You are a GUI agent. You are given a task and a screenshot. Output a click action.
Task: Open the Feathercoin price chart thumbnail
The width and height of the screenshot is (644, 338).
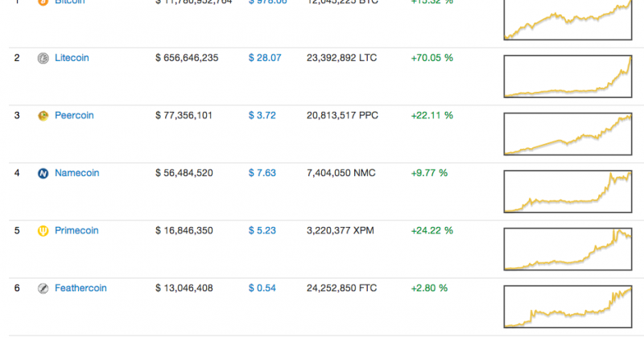pos(568,307)
